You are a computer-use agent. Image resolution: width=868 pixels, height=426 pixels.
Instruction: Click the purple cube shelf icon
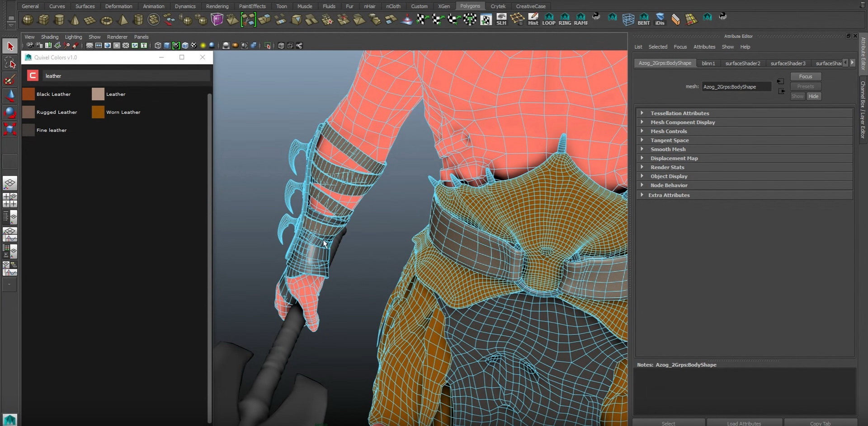217,20
